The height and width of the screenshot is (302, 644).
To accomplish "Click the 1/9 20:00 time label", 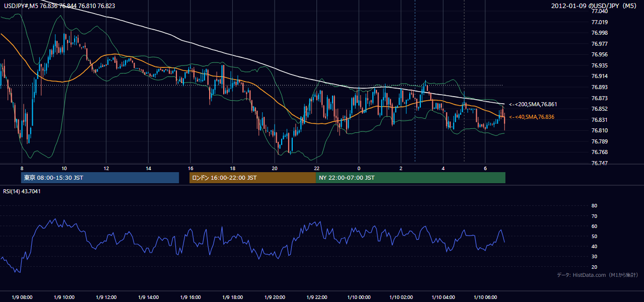I will point(275,297).
